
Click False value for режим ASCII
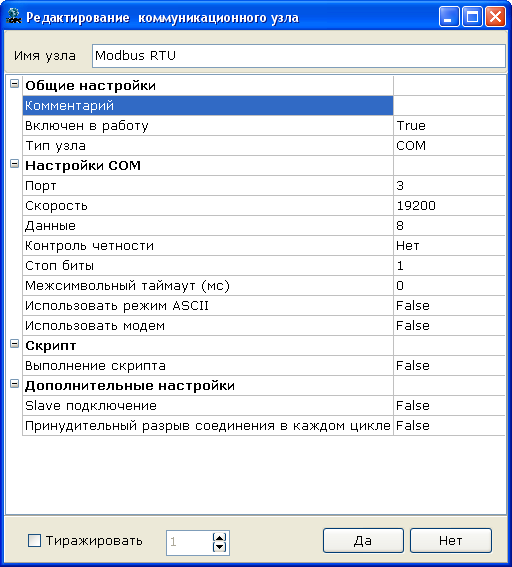(449, 306)
